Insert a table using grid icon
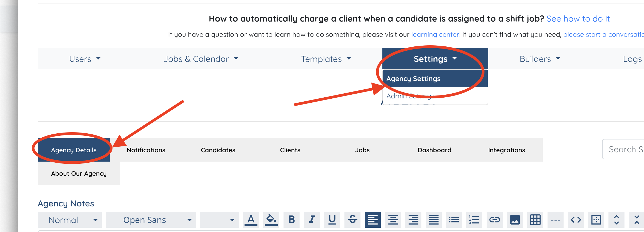 pyautogui.click(x=535, y=220)
